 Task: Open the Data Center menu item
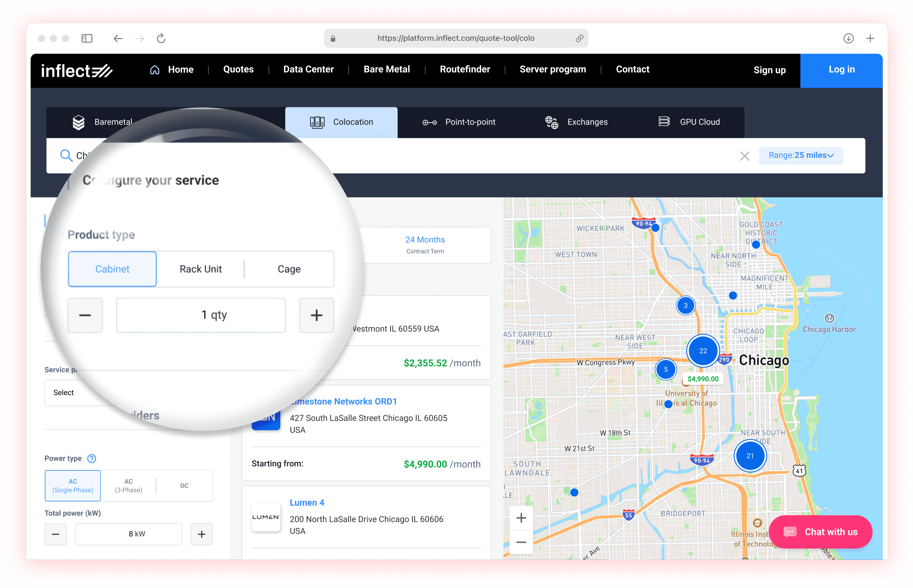pyautogui.click(x=309, y=69)
